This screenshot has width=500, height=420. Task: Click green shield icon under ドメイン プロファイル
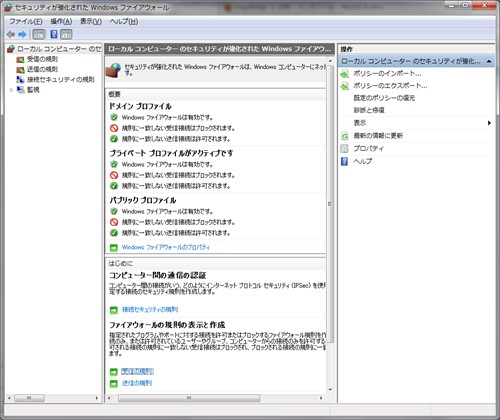114,117
